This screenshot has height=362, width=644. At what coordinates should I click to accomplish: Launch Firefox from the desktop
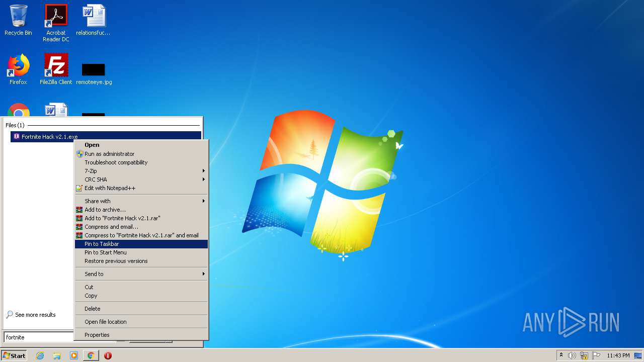point(18,69)
